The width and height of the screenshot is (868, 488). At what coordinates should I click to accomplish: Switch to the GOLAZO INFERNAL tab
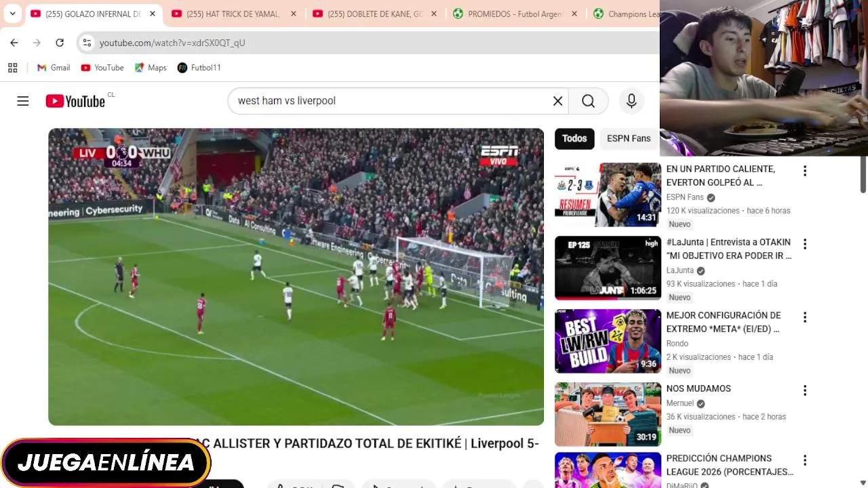[94, 14]
